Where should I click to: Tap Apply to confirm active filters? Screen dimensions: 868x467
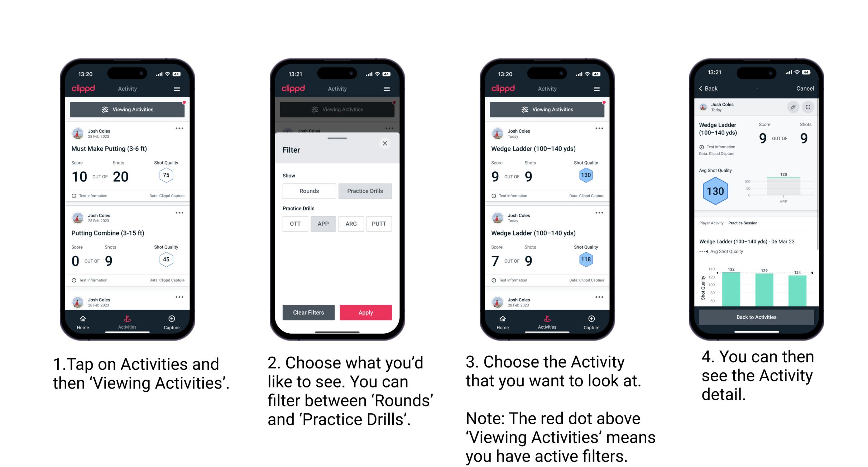365,312
